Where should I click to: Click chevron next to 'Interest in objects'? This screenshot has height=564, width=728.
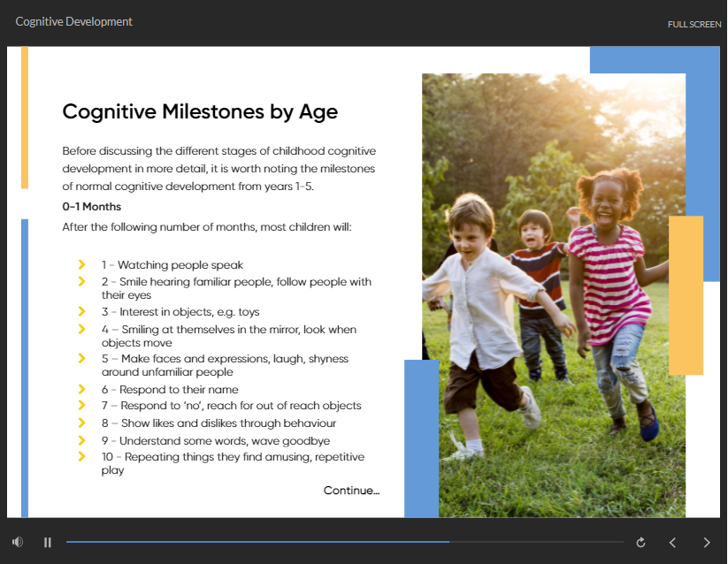click(82, 311)
